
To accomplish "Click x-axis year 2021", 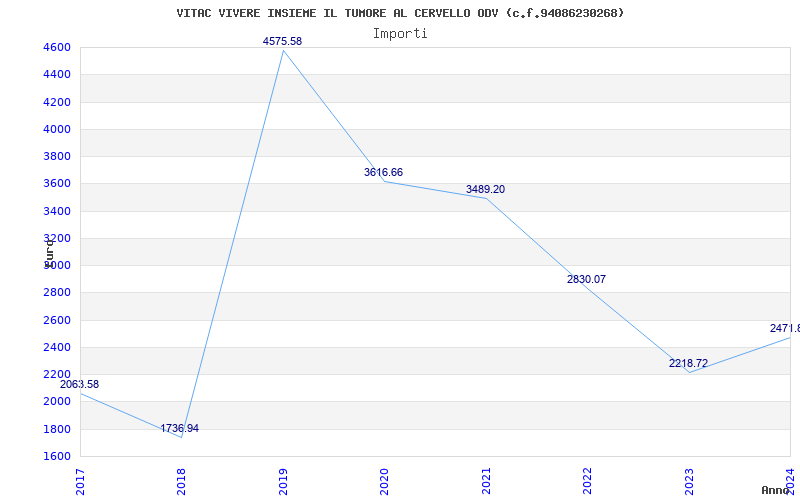I will 486,482.
